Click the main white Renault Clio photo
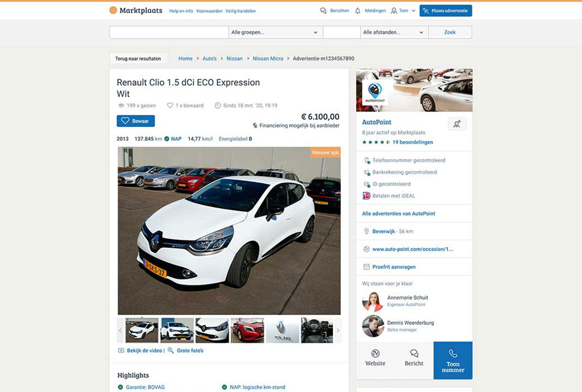Image resolution: width=582 pixels, height=392 pixels. 229,231
